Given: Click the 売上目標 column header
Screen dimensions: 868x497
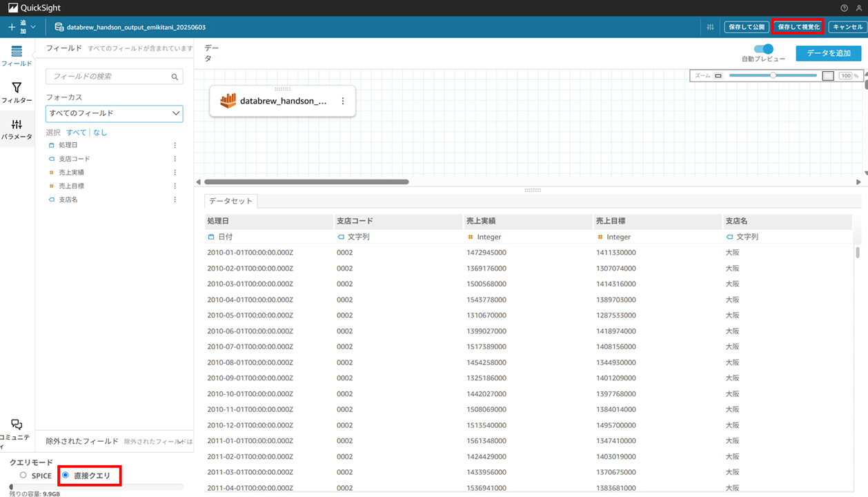Looking at the screenshot, I should point(658,221).
